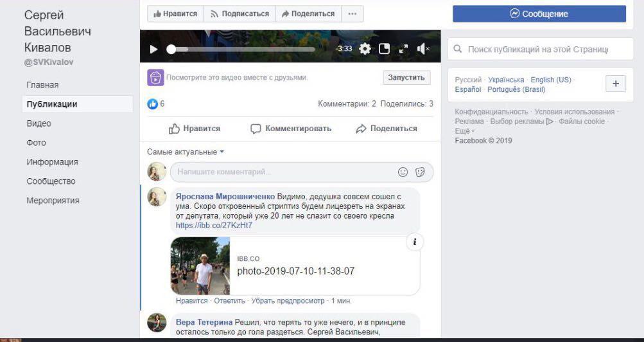
Task: Open the Видео section in sidebar
Action: [39, 123]
